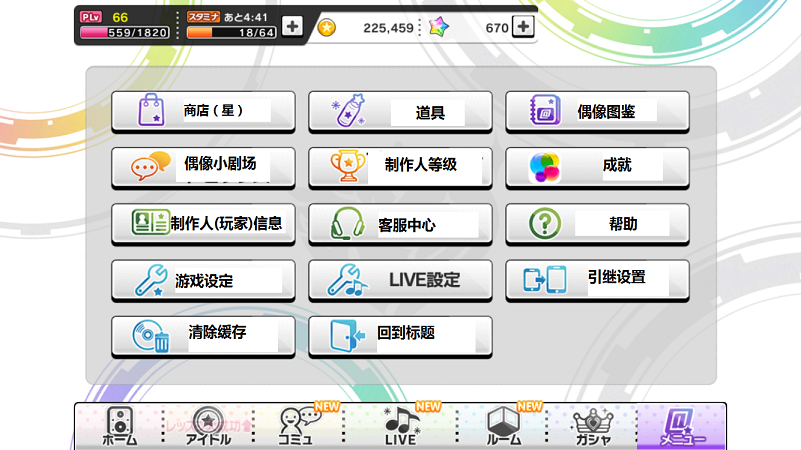Switch to ガシャ gacha tab

(593, 426)
